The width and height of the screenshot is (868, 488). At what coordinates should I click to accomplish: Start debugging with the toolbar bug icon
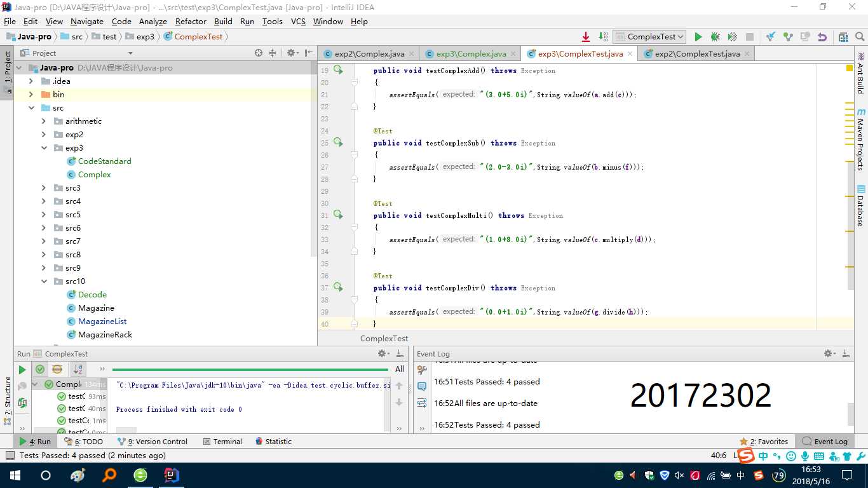click(x=715, y=37)
